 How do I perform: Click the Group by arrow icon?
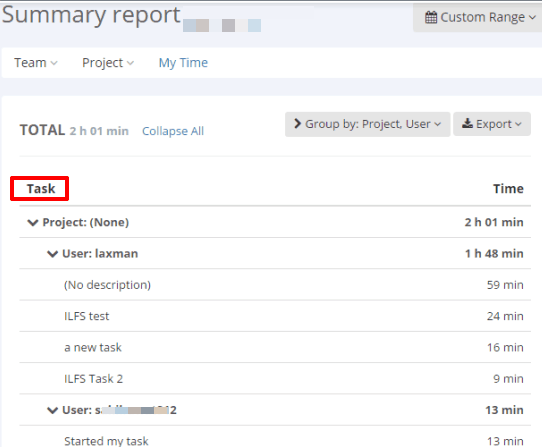pyautogui.click(x=297, y=123)
